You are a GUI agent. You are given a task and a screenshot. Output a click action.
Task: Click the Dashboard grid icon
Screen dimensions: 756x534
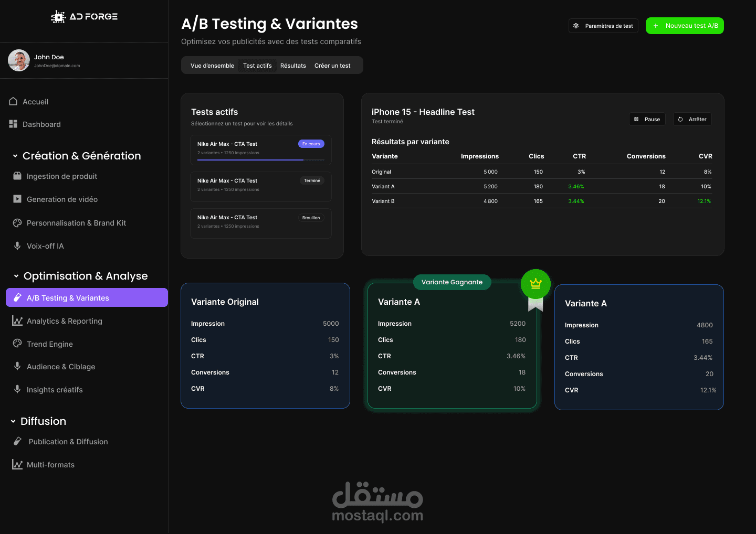coord(13,124)
